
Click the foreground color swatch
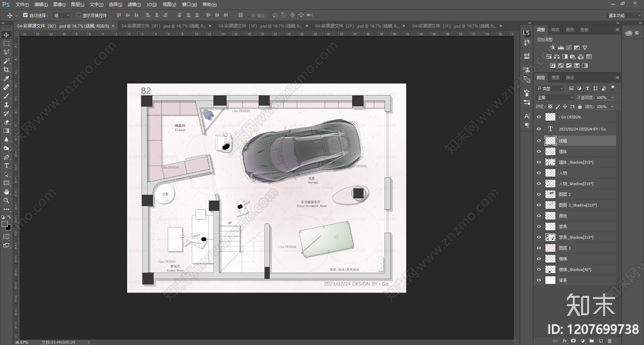(x=4, y=224)
